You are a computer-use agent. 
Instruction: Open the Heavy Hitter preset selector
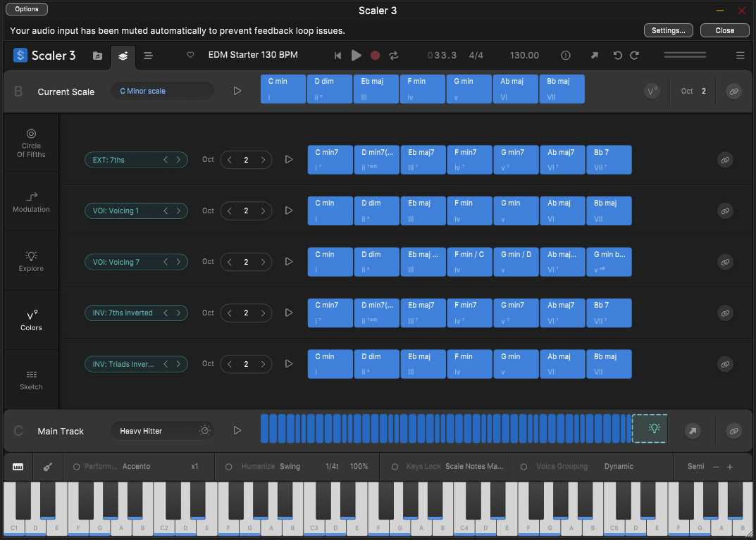pos(164,431)
